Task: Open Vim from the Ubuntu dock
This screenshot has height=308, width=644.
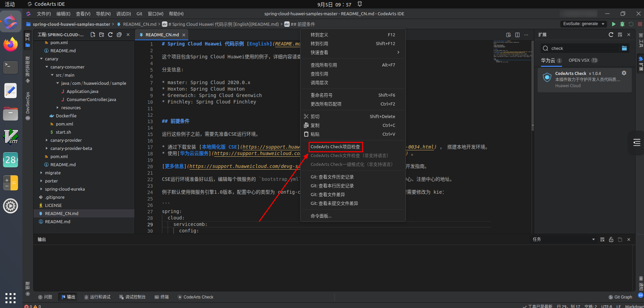Action: click(11, 136)
